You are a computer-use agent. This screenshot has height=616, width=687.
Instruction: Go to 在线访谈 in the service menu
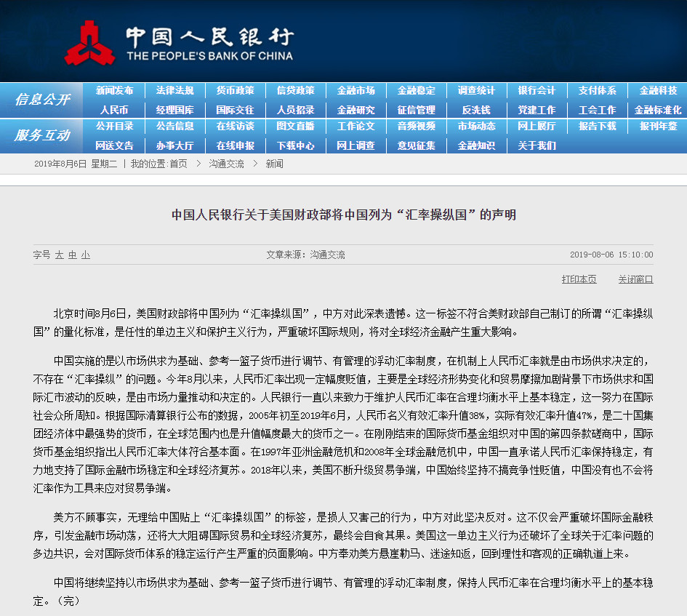tap(235, 127)
